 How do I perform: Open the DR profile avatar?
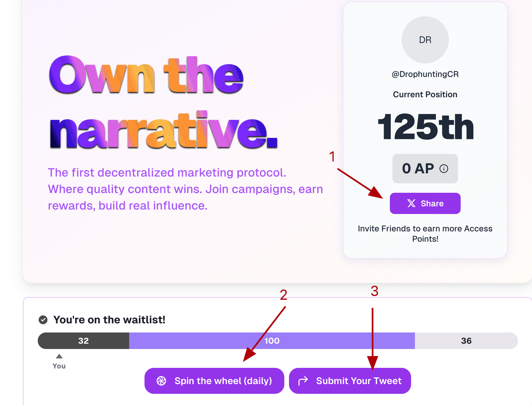pyautogui.click(x=425, y=40)
